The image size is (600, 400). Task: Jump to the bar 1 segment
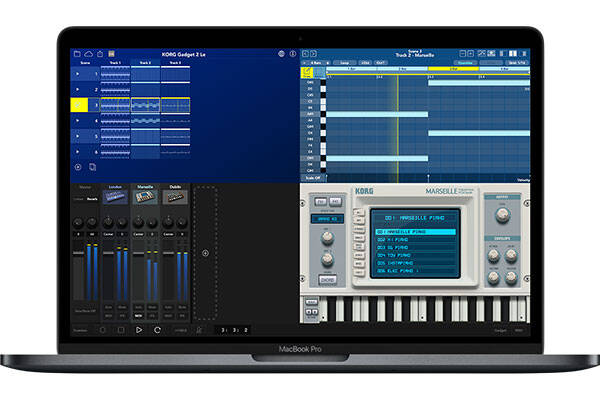[x=351, y=69]
